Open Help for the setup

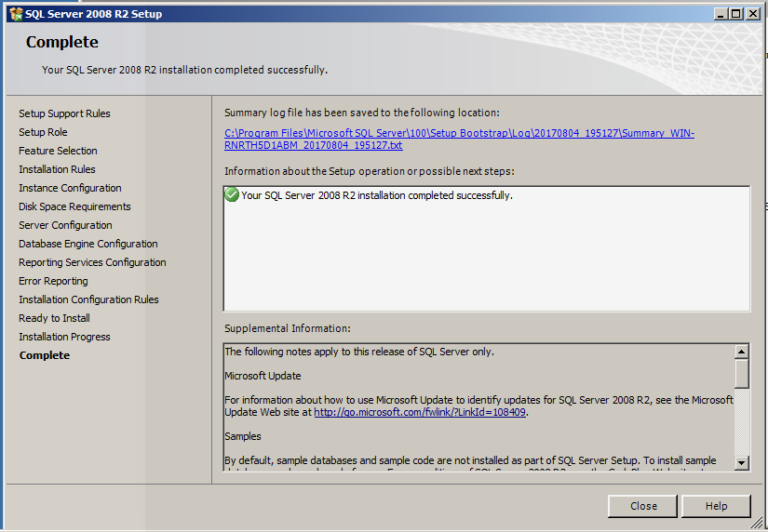[716, 506]
